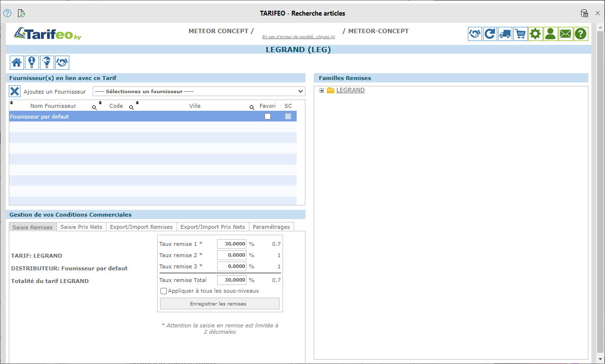The image size is (605, 364).
Task: Click the 'Ajoutez un Fournisseur' label
Action: (x=55, y=92)
